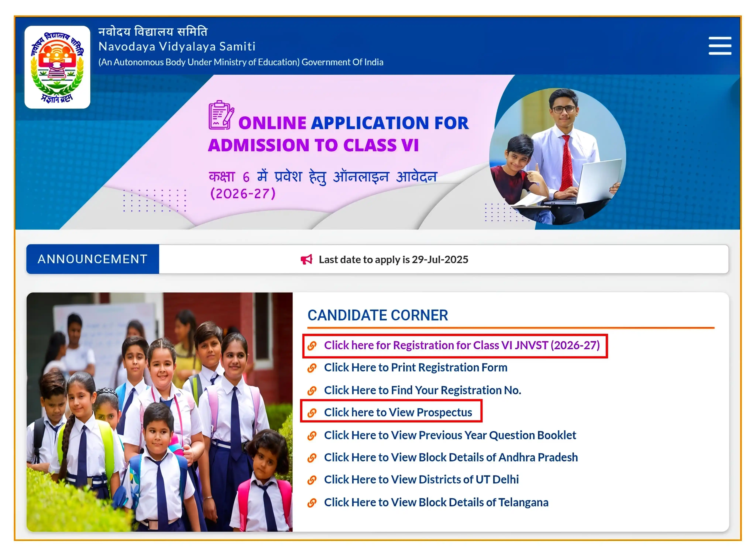Open View Previous Year Question Booklet link
The height and width of the screenshot is (557, 756).
tap(450, 435)
